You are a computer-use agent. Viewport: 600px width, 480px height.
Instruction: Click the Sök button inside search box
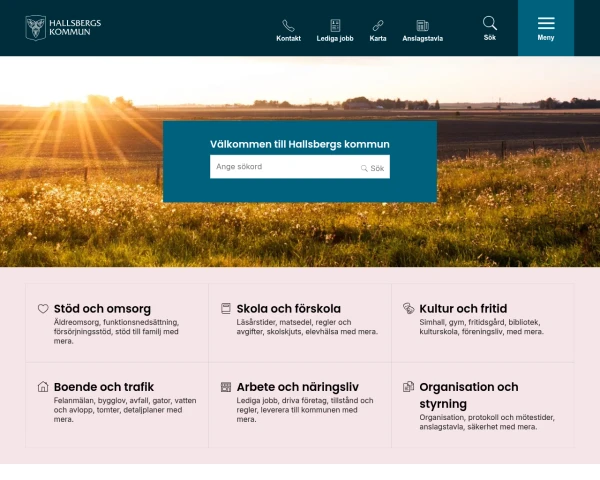pyautogui.click(x=373, y=168)
